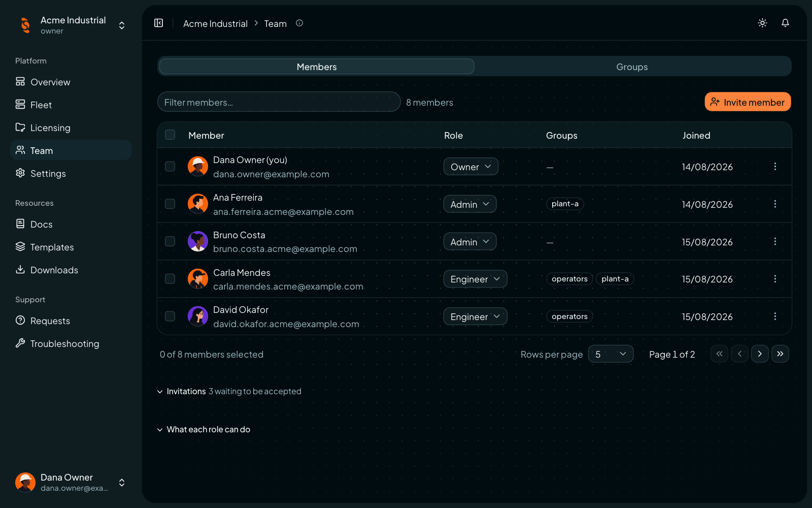Screen dimensions: 812x508
Task: Open notifications bell
Action: (x=785, y=23)
